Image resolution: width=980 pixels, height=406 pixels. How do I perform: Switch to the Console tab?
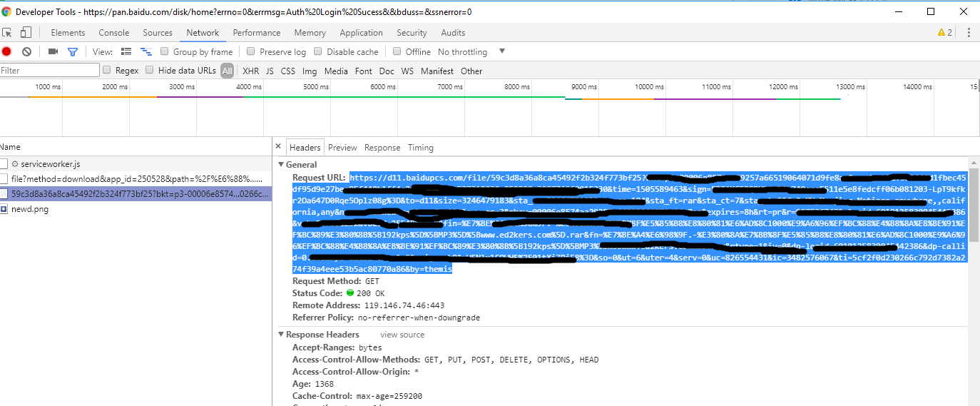(114, 33)
